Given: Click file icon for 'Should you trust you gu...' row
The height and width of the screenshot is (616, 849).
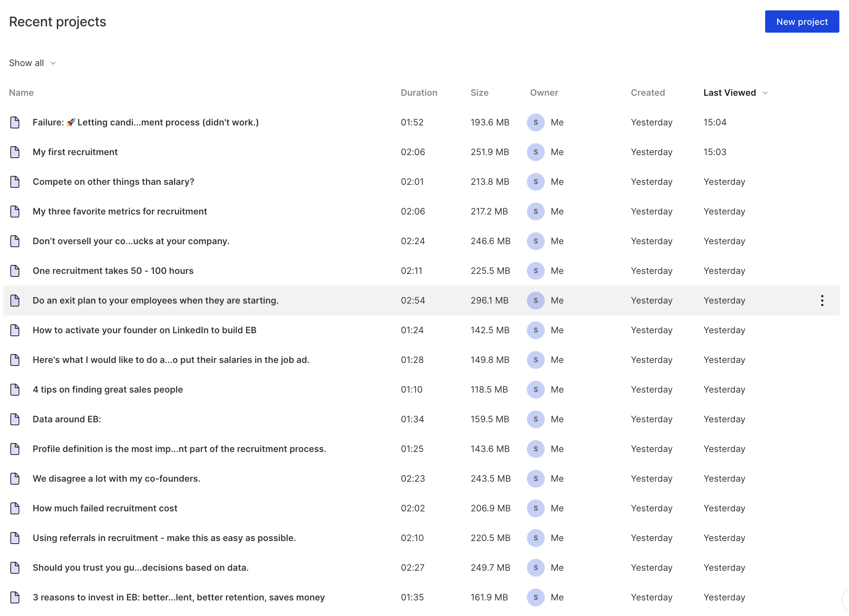Looking at the screenshot, I should [x=15, y=568].
